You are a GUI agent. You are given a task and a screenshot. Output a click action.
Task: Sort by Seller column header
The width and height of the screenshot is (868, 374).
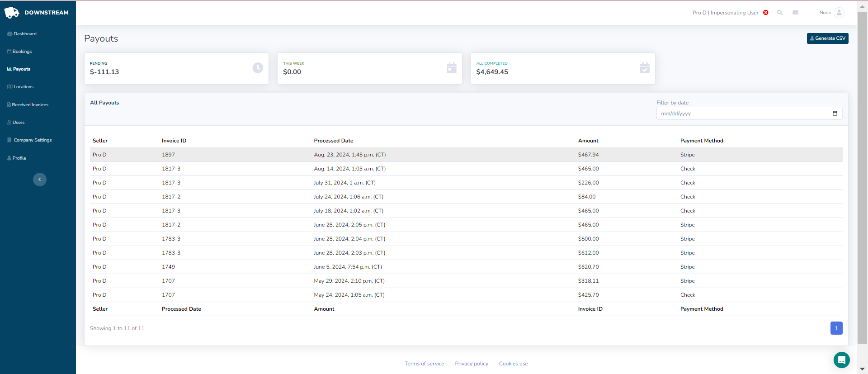click(100, 141)
